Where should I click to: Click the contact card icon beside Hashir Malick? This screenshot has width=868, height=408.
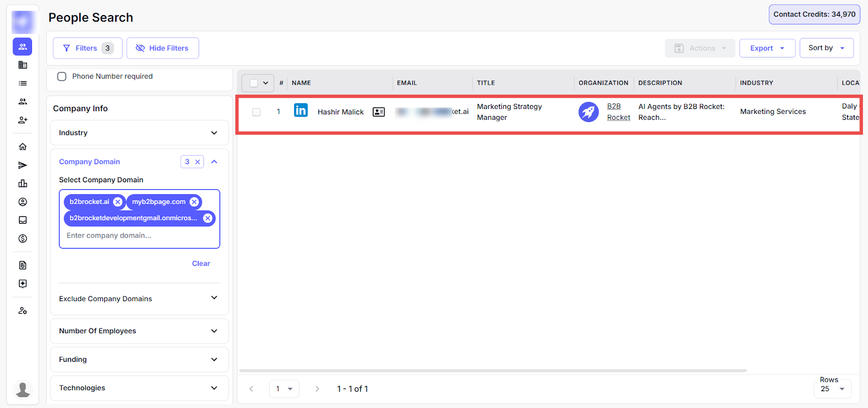(x=379, y=112)
